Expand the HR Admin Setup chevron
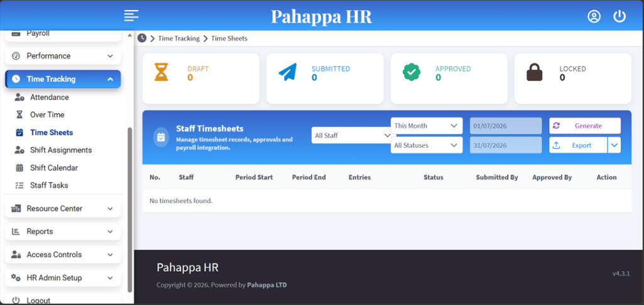 pos(110,277)
